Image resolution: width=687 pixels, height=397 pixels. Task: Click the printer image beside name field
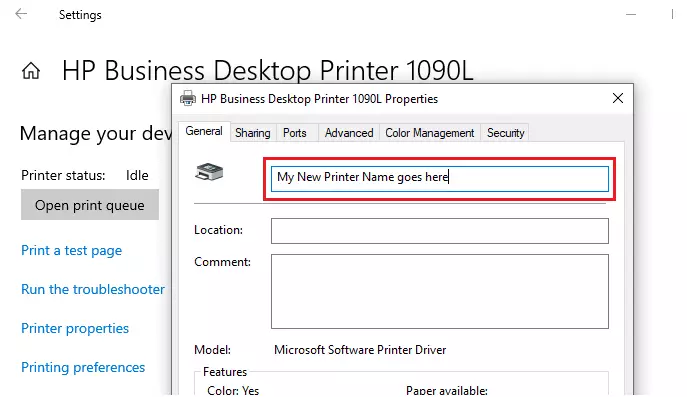tap(209, 171)
